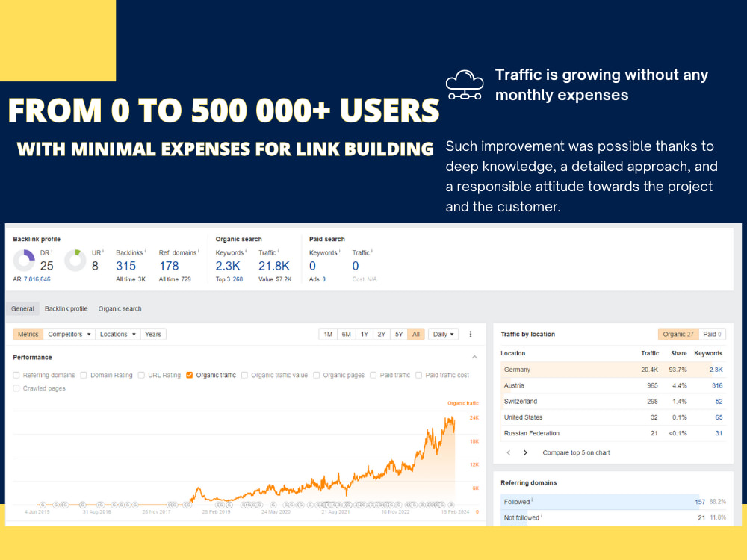Viewport: 747px width, 560px height.
Task: Open the three-dot chart options menu
Action: (470, 335)
